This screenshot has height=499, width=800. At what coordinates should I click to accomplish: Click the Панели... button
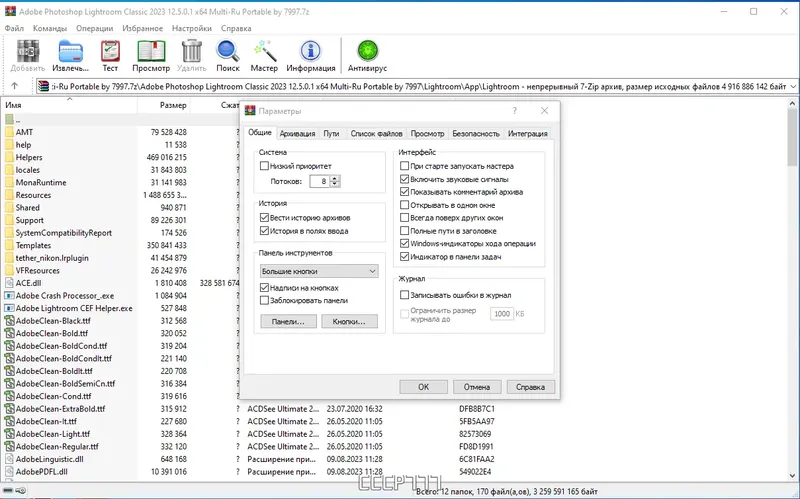[288, 321]
